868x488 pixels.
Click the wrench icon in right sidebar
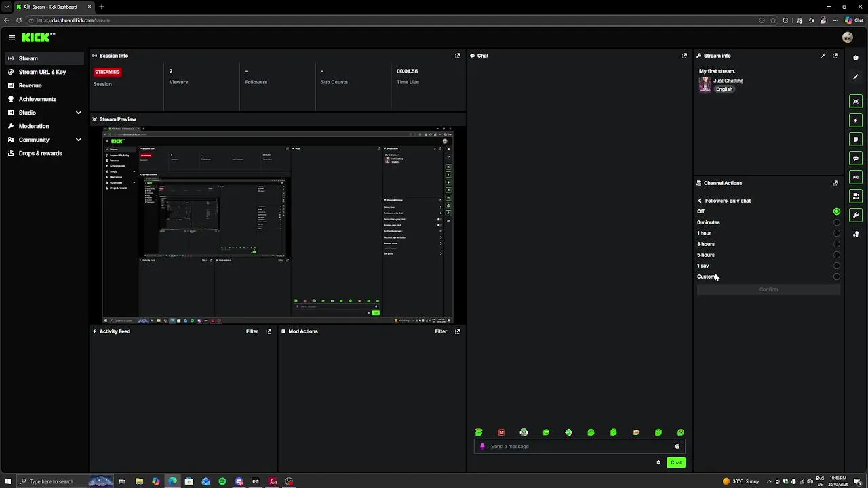pos(856,215)
